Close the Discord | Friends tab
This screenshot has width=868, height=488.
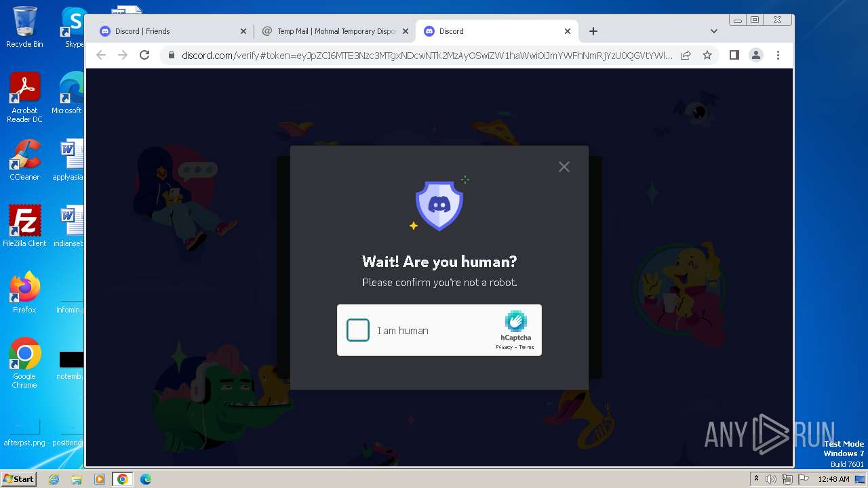[x=243, y=31]
